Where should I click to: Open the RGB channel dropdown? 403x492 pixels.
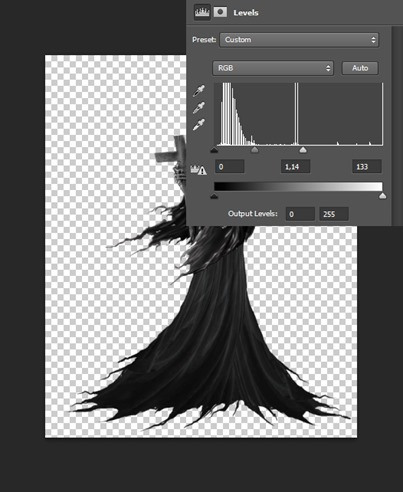pyautogui.click(x=273, y=68)
